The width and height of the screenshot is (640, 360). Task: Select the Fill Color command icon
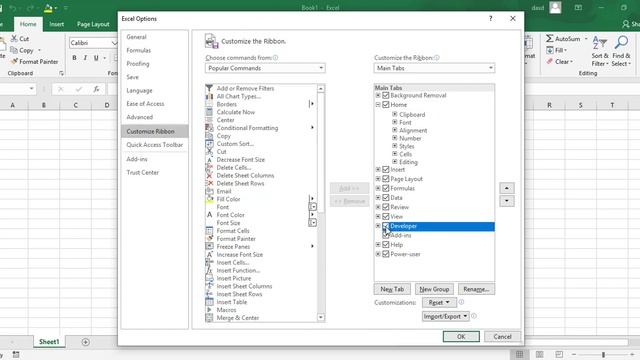pyautogui.click(x=209, y=199)
